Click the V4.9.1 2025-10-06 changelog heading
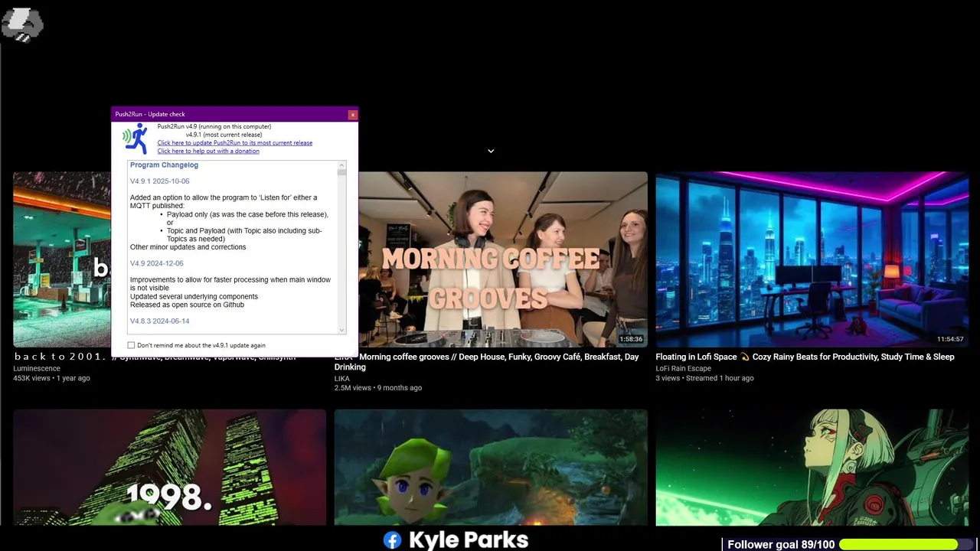This screenshot has height=551, width=980. pos(159,181)
